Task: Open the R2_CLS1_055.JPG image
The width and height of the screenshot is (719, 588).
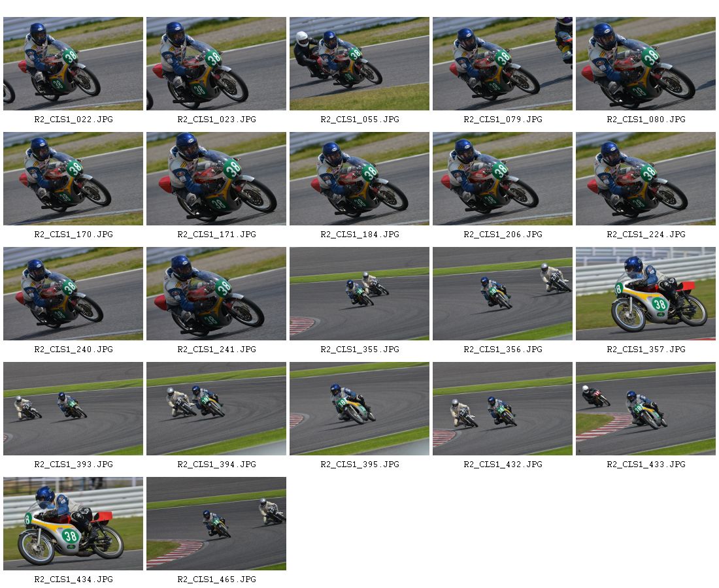Action: tap(359, 64)
